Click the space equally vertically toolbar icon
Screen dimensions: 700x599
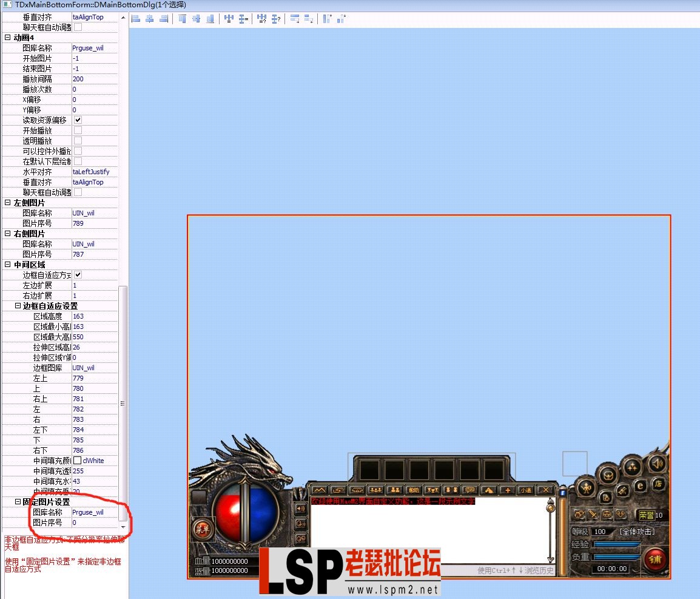[243, 19]
